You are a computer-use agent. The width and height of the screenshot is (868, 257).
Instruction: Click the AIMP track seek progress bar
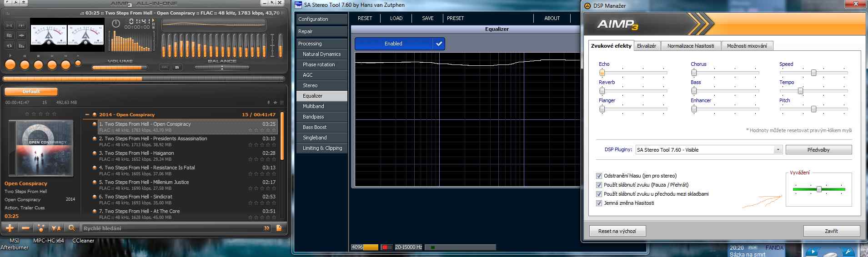point(144,79)
